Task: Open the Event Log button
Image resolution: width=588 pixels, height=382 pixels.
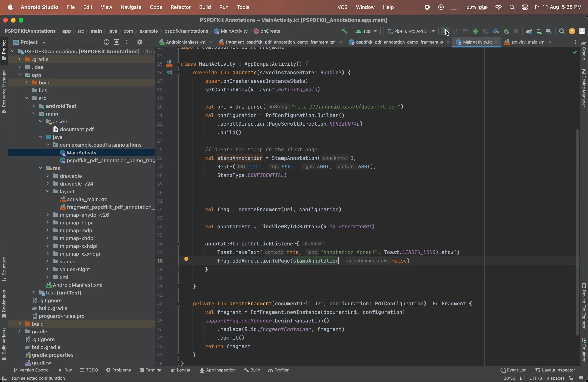Action: tap(513, 370)
